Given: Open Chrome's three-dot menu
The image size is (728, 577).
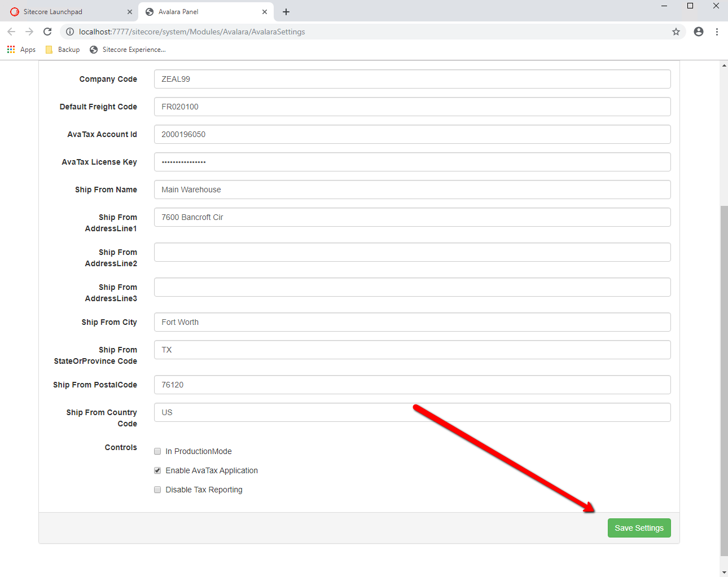Looking at the screenshot, I should coord(717,32).
